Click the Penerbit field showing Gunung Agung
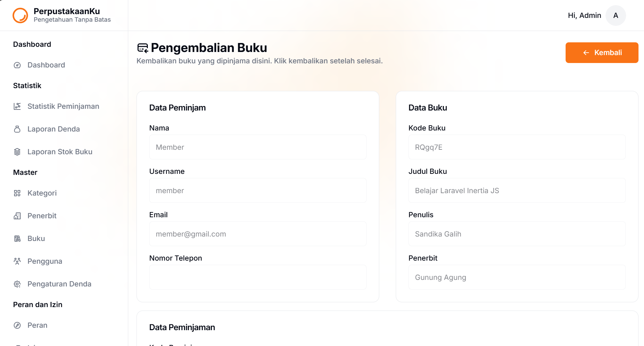The image size is (644, 346). (517, 277)
